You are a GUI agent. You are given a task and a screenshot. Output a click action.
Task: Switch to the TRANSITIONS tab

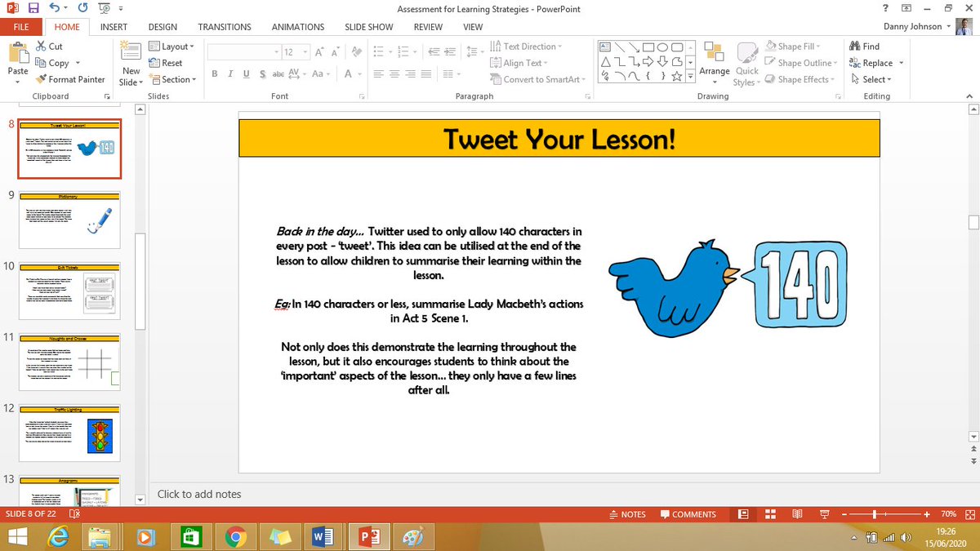tap(225, 27)
